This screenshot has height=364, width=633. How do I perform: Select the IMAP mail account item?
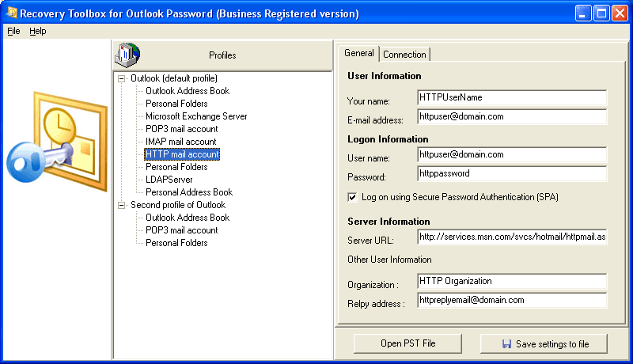tap(180, 142)
